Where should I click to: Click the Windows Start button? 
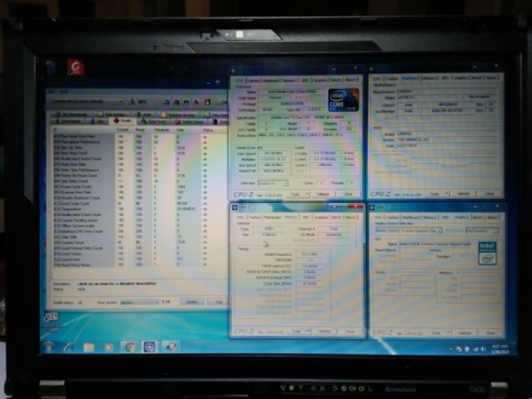click(x=49, y=347)
